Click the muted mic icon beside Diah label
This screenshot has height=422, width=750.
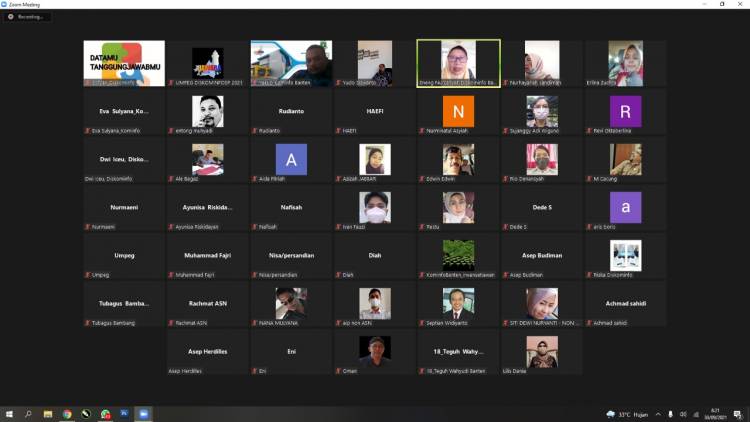click(339, 275)
